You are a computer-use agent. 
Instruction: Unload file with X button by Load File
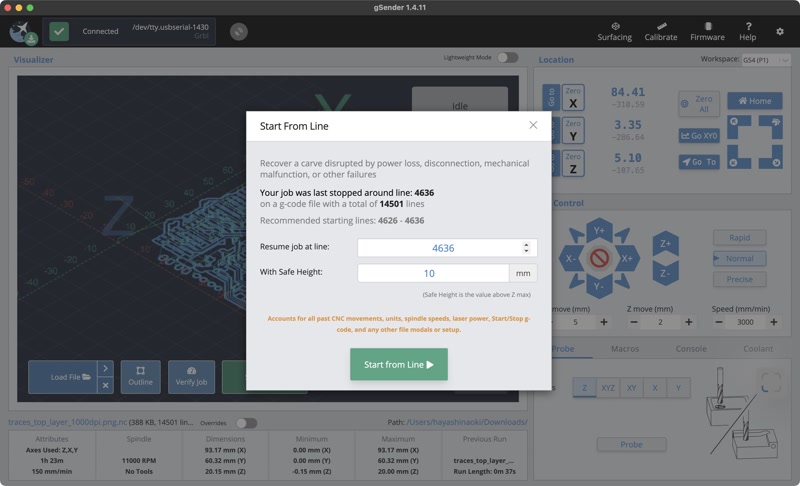105,386
